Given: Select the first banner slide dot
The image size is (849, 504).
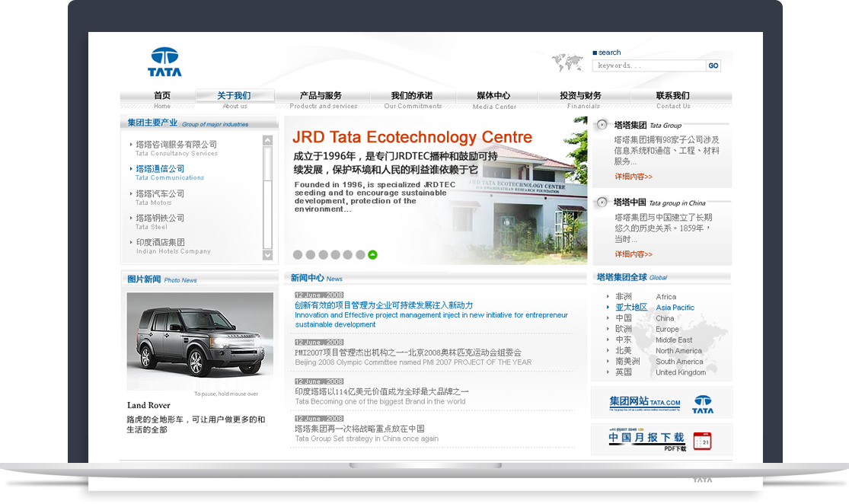Looking at the screenshot, I should (x=298, y=254).
